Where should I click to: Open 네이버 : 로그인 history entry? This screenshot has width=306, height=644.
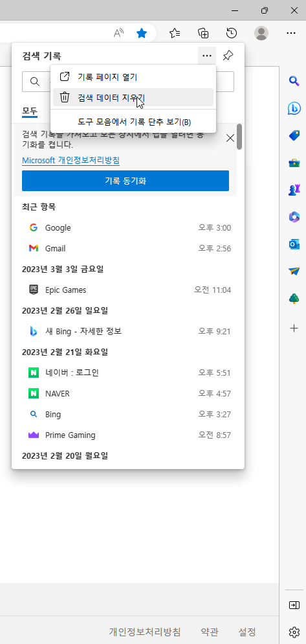tap(129, 373)
